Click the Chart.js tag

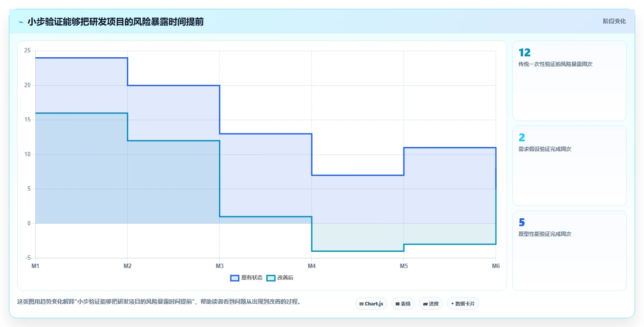click(371, 304)
